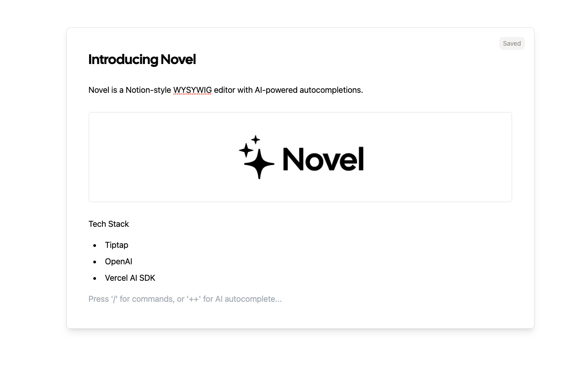Click the misspelled word WYSYWIG
588x369 pixels.
[192, 90]
